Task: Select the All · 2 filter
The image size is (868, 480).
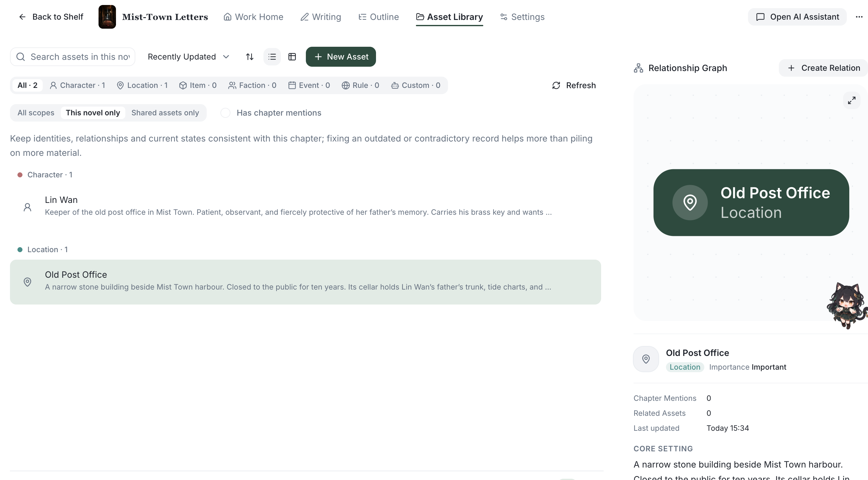Action: pos(28,85)
